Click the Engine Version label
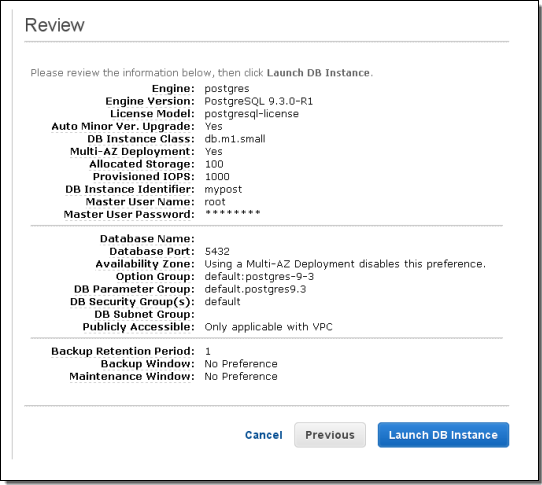542x485 pixels. pyautogui.click(x=150, y=101)
